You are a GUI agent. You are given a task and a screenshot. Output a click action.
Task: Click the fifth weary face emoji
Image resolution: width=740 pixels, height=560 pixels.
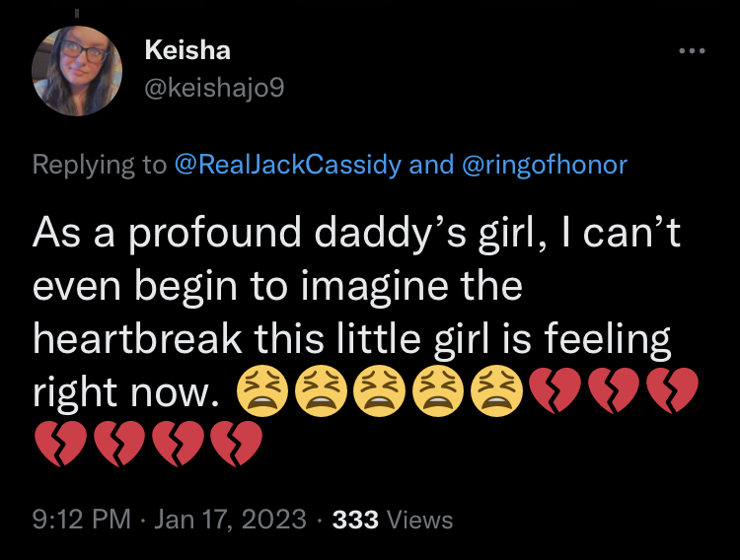(x=493, y=394)
